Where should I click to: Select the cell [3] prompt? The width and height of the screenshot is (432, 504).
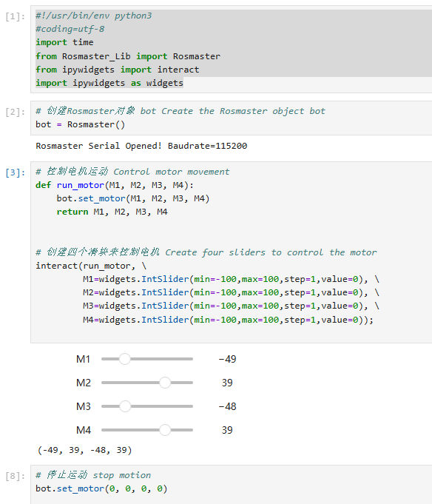click(x=15, y=172)
